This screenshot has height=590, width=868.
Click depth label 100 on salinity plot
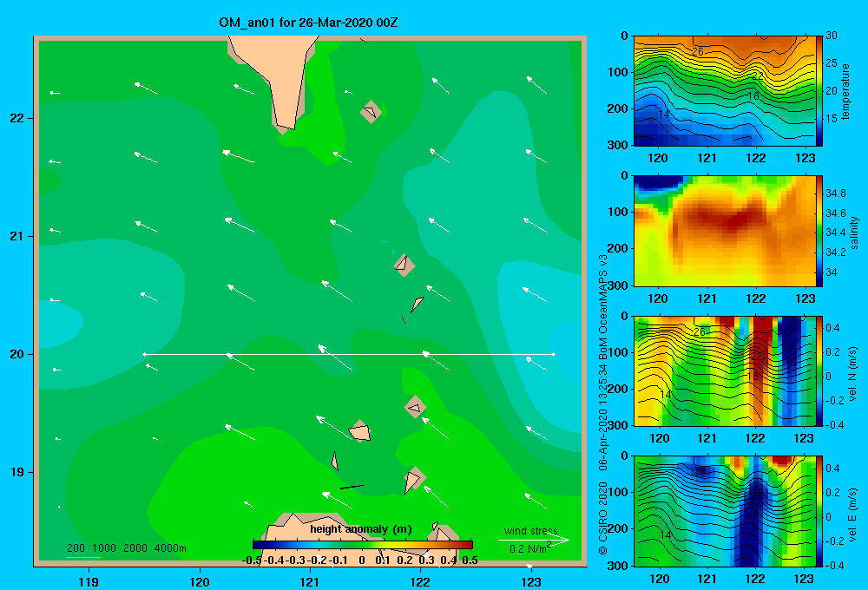pyautogui.click(x=619, y=212)
